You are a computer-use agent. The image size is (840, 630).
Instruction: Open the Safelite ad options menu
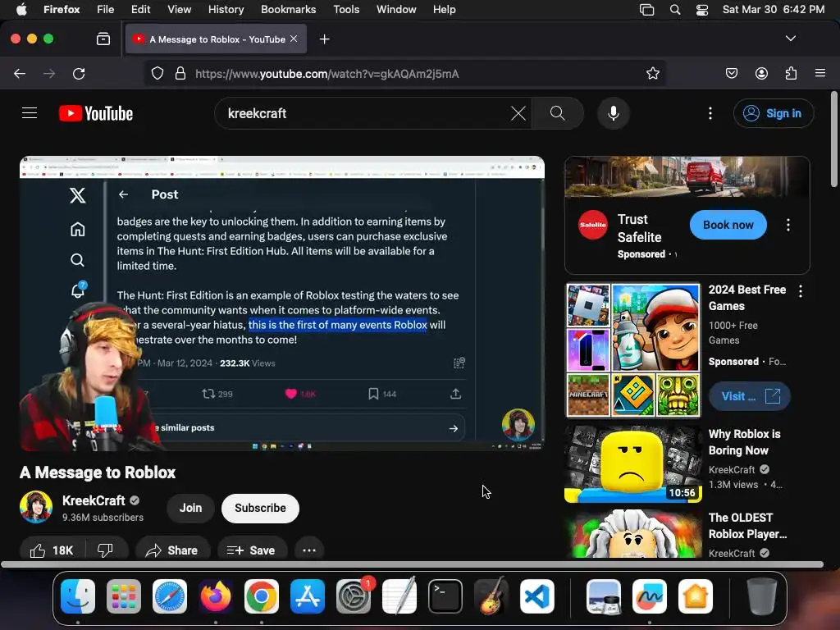point(788,225)
